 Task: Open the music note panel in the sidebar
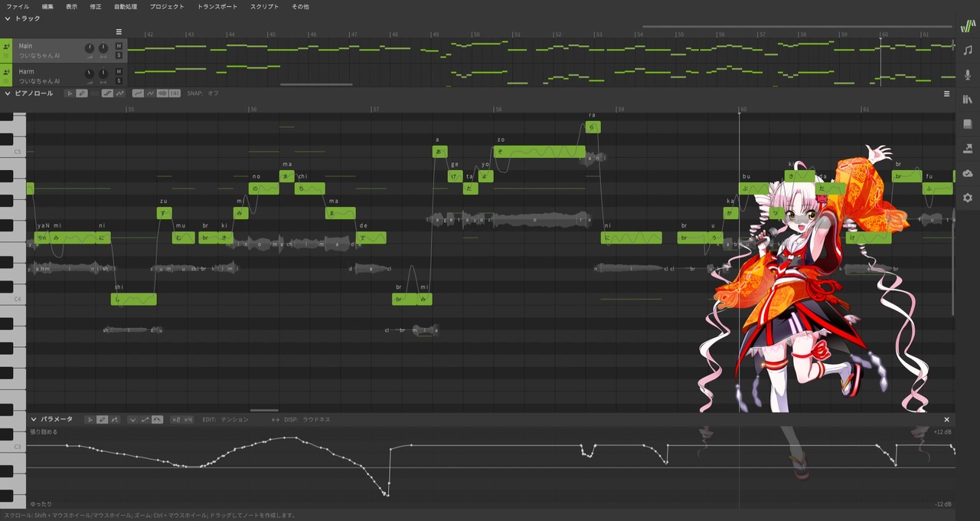[968, 50]
